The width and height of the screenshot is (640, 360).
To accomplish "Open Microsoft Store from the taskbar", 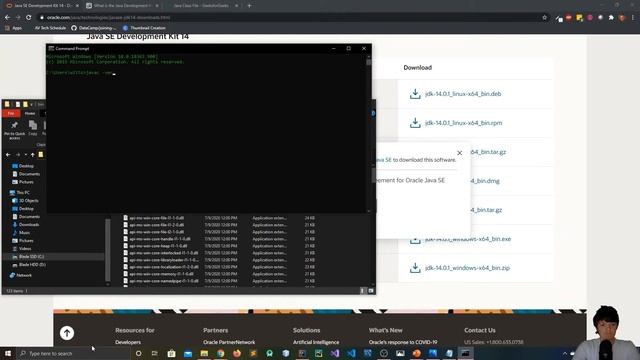I will 171,353.
